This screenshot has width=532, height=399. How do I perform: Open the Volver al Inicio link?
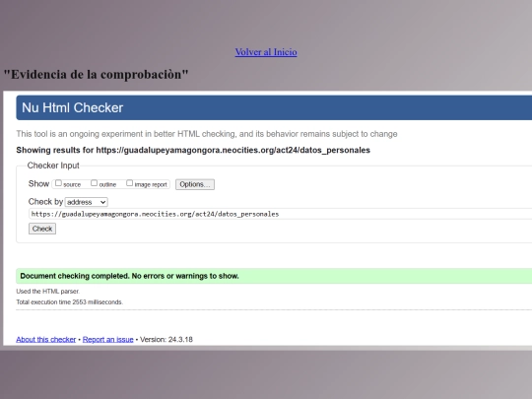point(266,52)
